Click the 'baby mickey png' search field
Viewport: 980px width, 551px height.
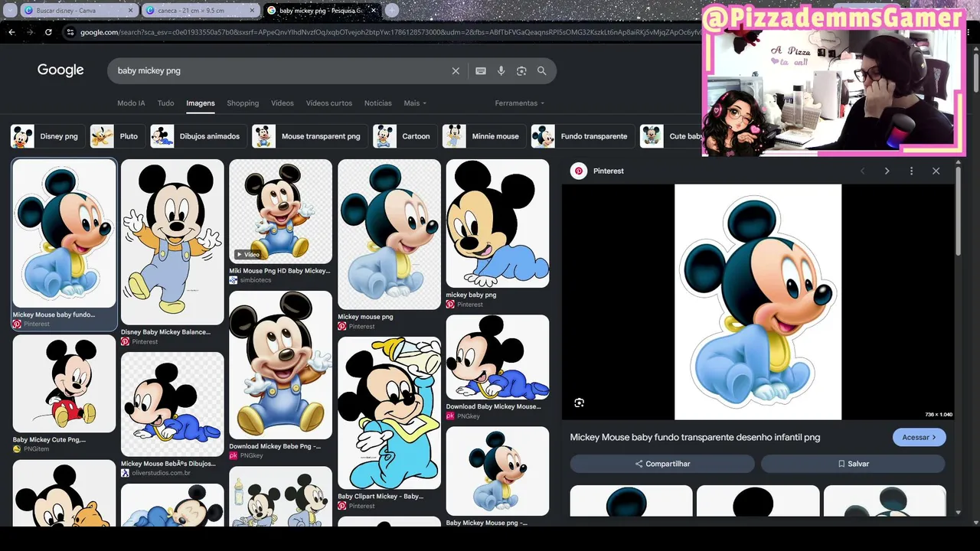[279, 70]
